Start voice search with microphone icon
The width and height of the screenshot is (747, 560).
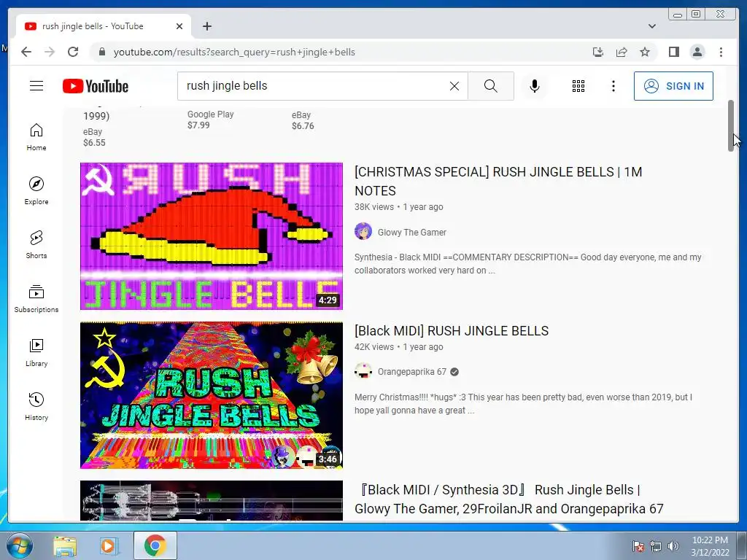click(x=535, y=86)
